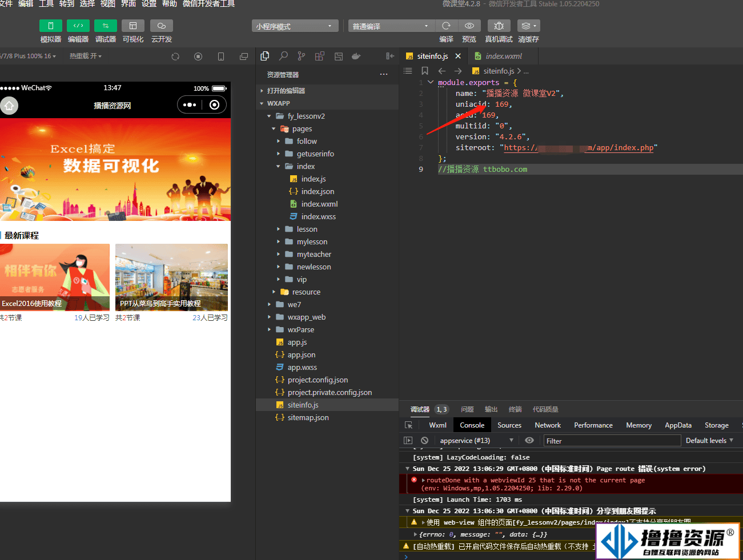Click the 真机调试 real device debug icon
Image resolution: width=743 pixels, height=560 pixels.
point(499,26)
